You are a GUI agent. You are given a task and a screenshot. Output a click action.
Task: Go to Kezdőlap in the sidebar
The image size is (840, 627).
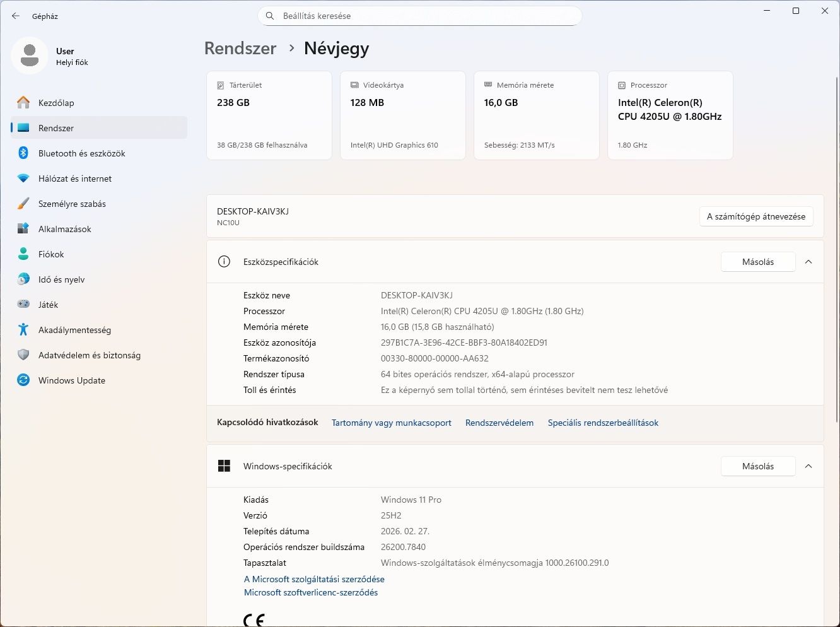(x=56, y=103)
